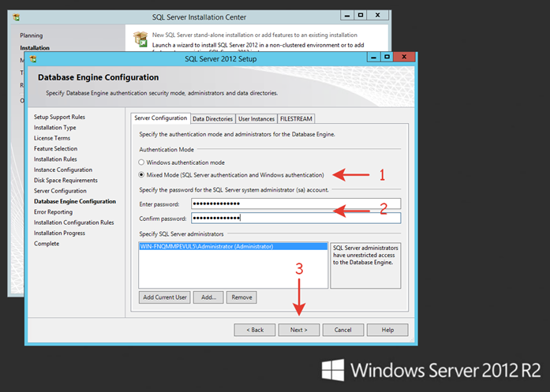550x392 pixels.
Task: Click Installation Configuration Rules step
Action: pos(73,222)
